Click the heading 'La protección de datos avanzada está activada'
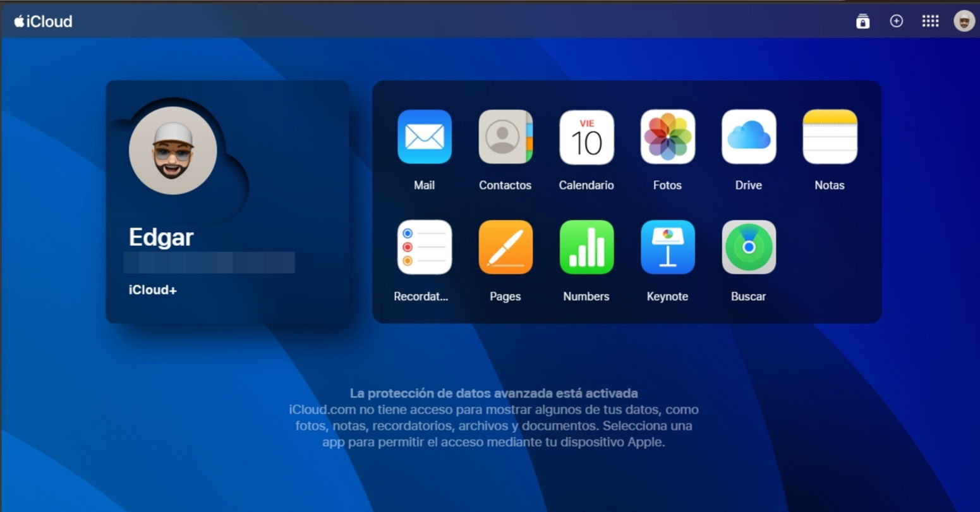 494,393
